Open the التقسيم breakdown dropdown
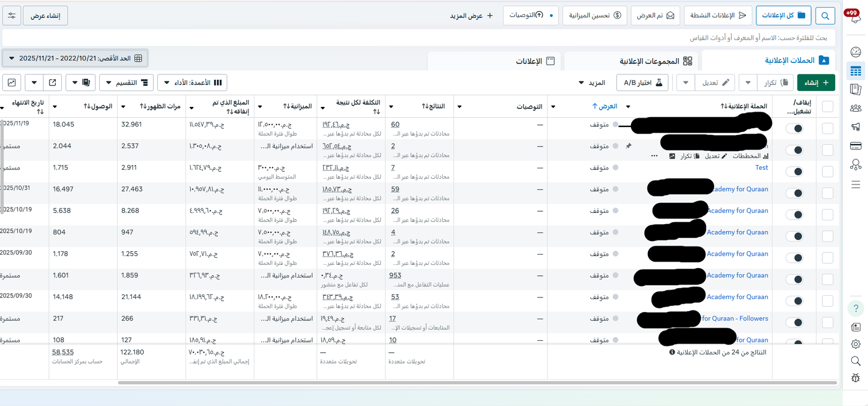This screenshot has height=406, width=868. coord(126,83)
